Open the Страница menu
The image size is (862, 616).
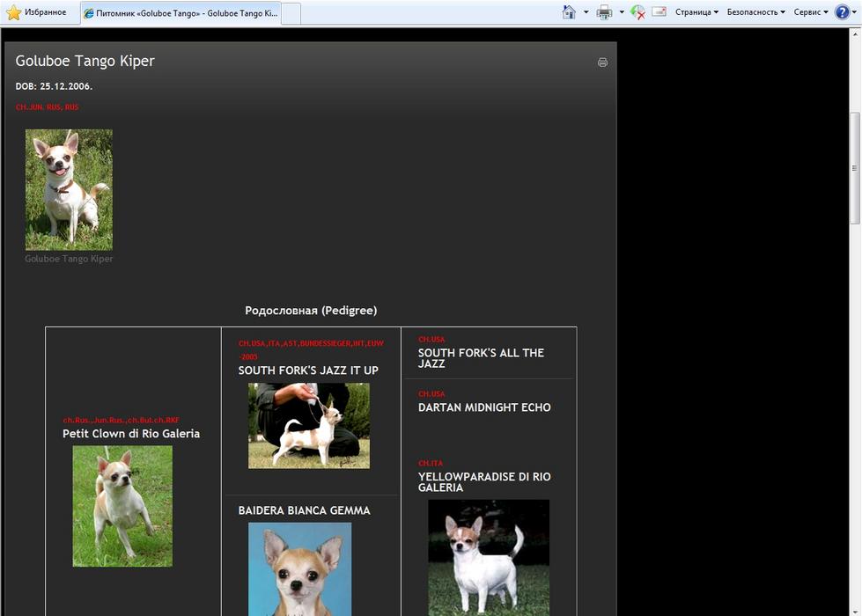click(696, 12)
